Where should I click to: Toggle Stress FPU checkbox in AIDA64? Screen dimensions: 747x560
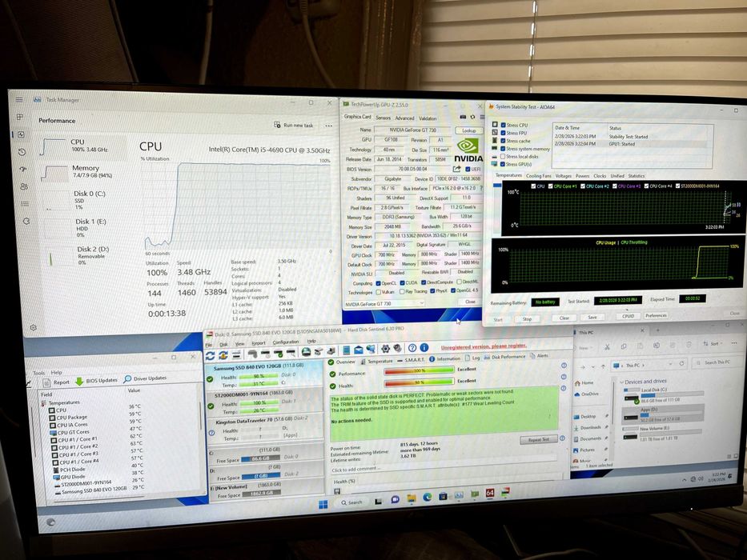tap(503, 133)
